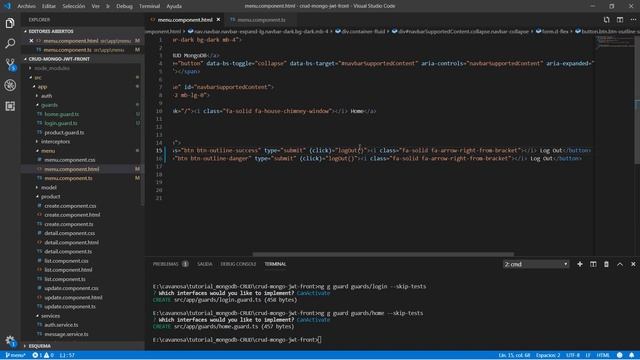The width and height of the screenshot is (640, 360).
Task: Switch to the SALIDA panel tab
Action: click(204, 264)
